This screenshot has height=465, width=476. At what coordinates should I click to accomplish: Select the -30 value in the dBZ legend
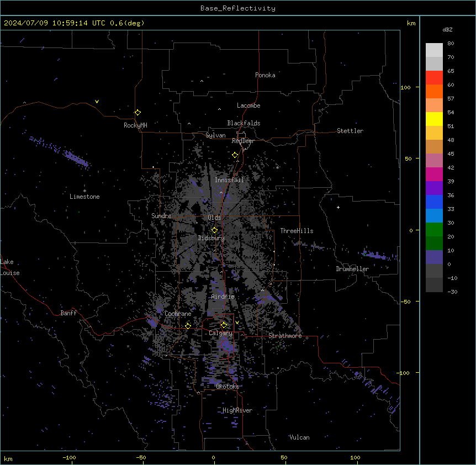tap(452, 292)
